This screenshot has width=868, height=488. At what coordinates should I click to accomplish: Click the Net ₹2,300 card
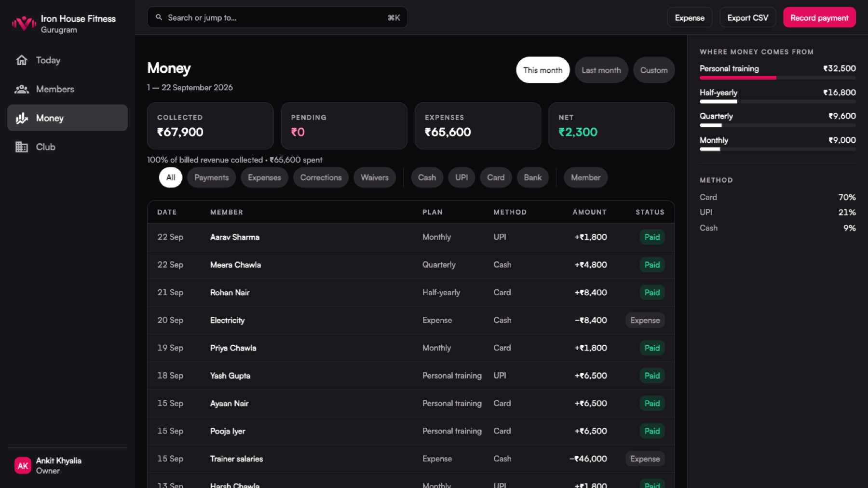(x=611, y=126)
